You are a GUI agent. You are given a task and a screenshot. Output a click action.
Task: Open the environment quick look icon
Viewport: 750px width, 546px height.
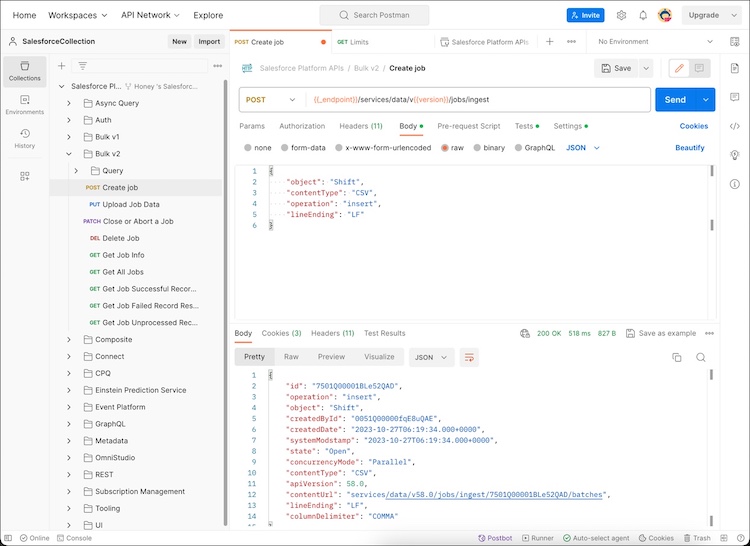click(x=735, y=42)
